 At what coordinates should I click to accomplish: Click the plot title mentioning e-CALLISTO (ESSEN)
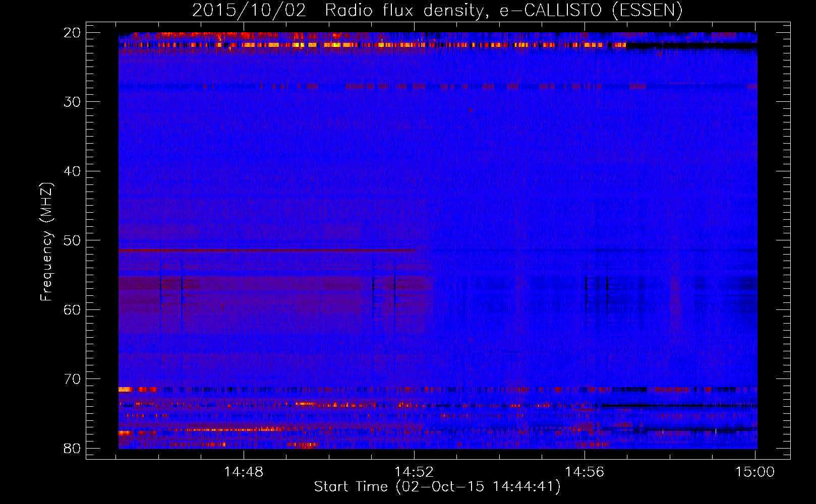point(437,10)
